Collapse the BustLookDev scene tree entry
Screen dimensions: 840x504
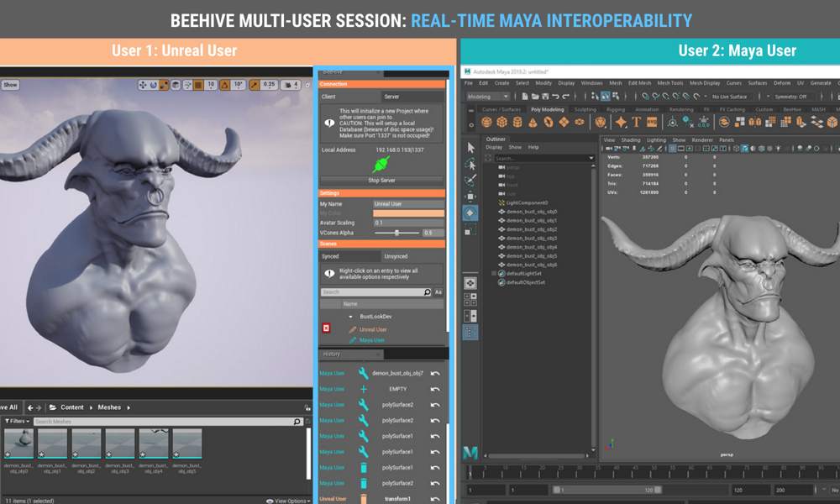(351, 317)
